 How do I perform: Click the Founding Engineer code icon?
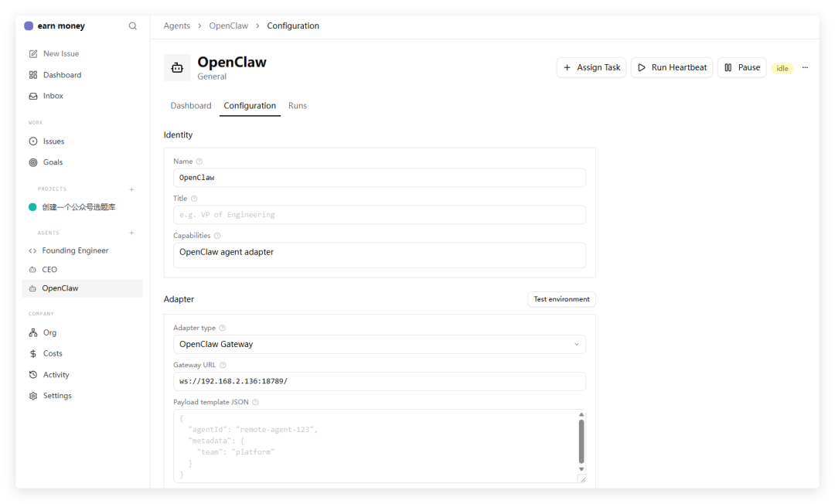[x=32, y=250]
